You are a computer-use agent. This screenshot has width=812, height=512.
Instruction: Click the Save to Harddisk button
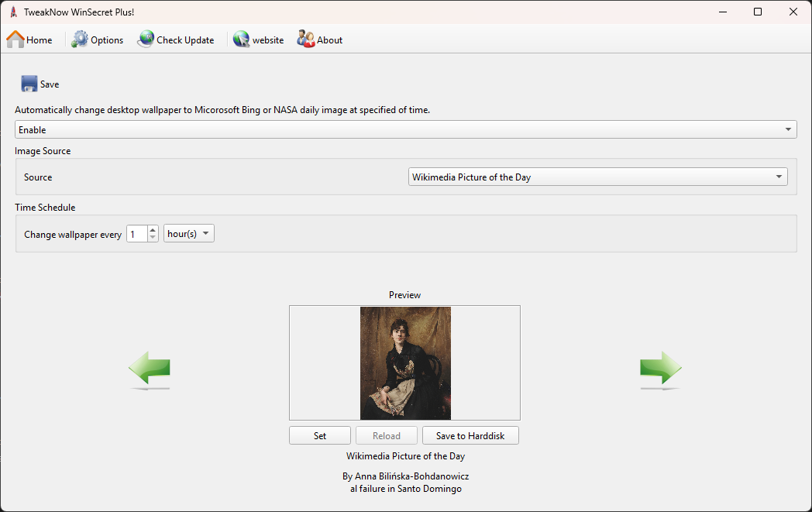[x=470, y=436]
